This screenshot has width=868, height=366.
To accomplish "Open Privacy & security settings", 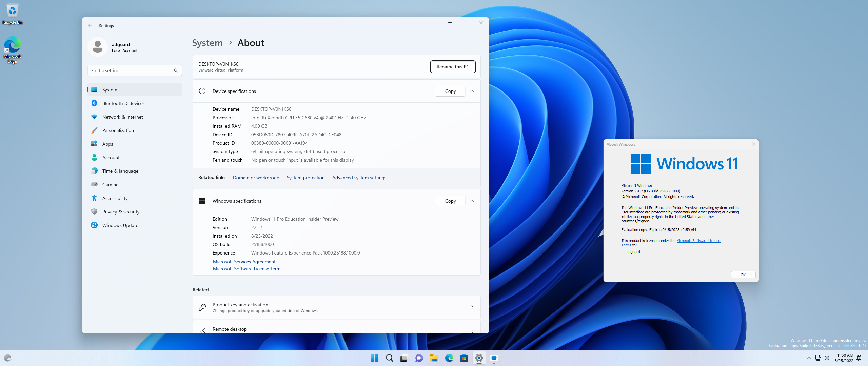I will click(x=135, y=212).
